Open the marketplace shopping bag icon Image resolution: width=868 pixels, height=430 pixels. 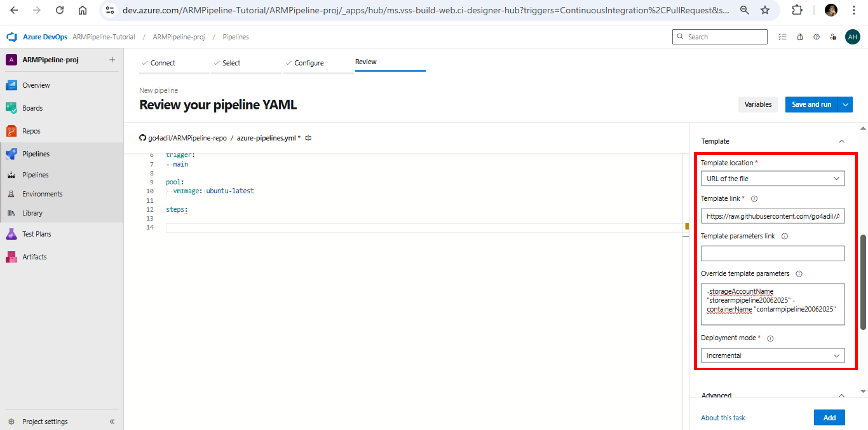pos(800,37)
